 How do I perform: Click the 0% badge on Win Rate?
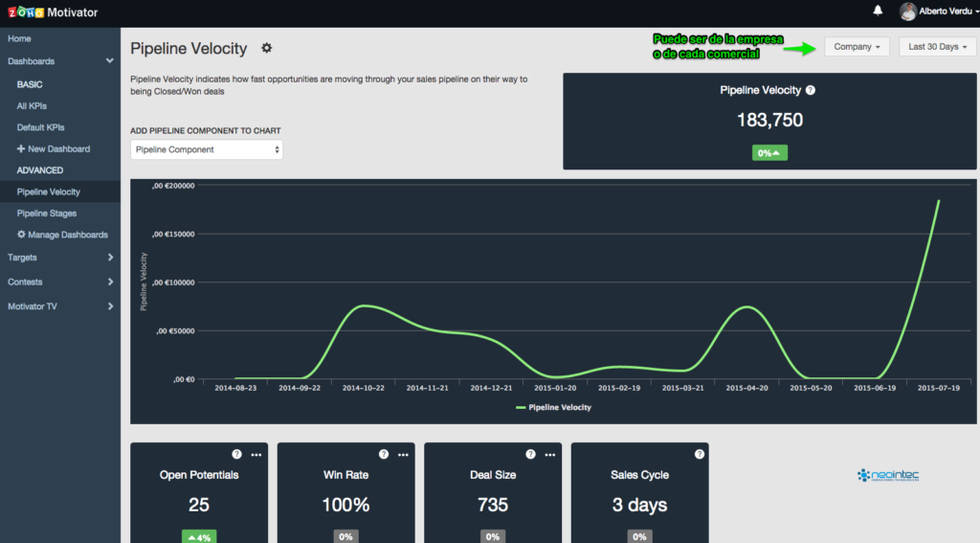[x=345, y=536]
